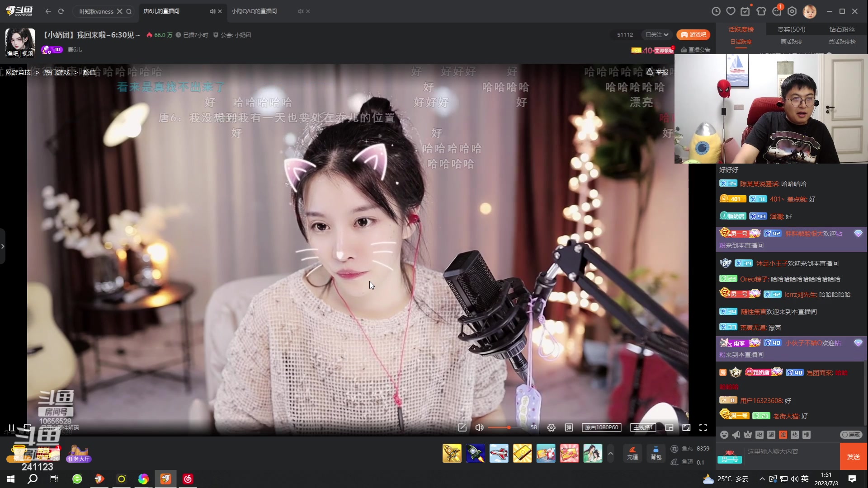Toggle 屏蔽 block switch in chat
This screenshot has width=868, height=488.
tap(851, 435)
